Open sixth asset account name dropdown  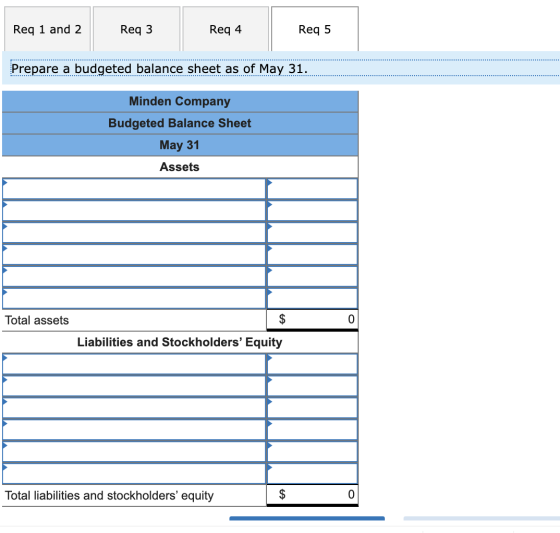(x=134, y=298)
